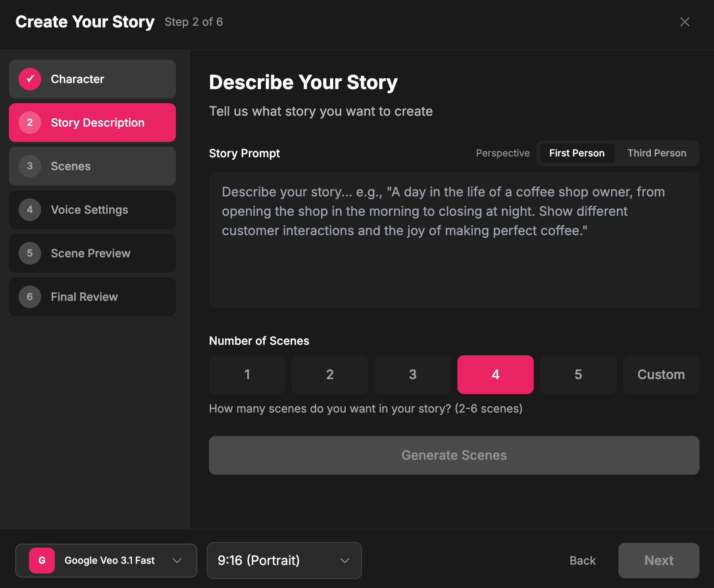Expand the 9:16 (Portrait) aspect ratio dropdown
The image size is (714, 588).
284,561
